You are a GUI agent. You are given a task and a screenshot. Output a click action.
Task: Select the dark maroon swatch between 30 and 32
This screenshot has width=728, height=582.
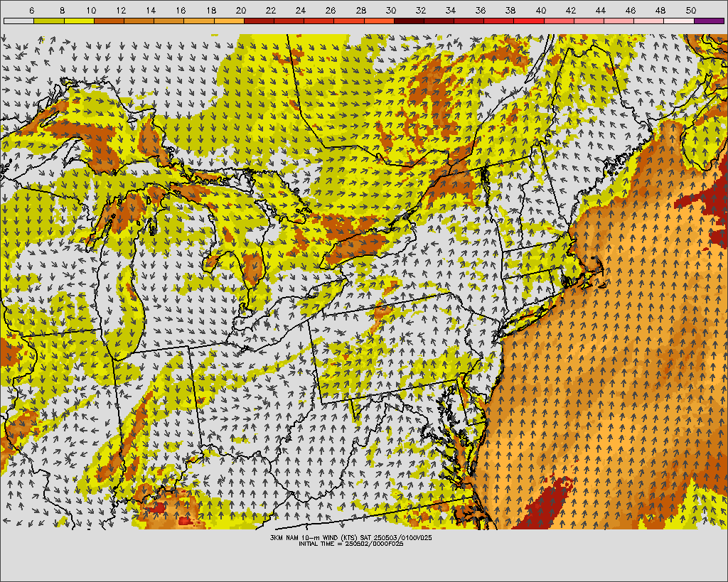[409, 21]
